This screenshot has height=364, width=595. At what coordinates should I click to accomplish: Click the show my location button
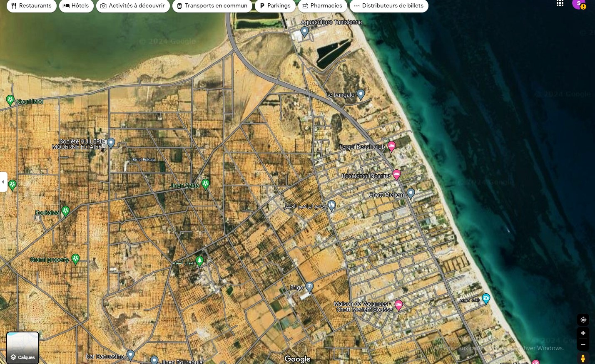(x=583, y=320)
